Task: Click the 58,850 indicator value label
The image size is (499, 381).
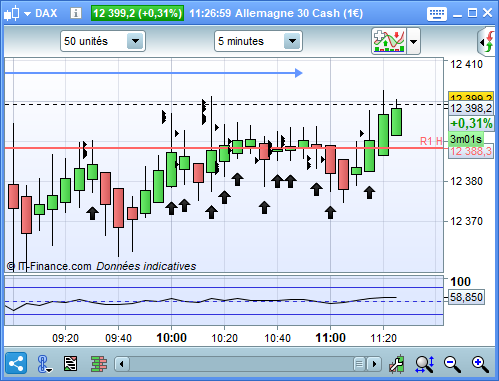Action: pyautogui.click(x=466, y=297)
